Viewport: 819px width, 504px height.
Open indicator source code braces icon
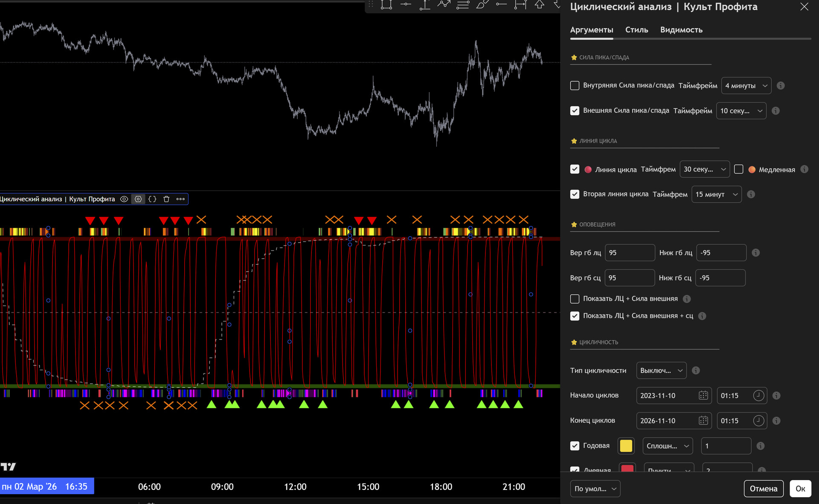(152, 199)
